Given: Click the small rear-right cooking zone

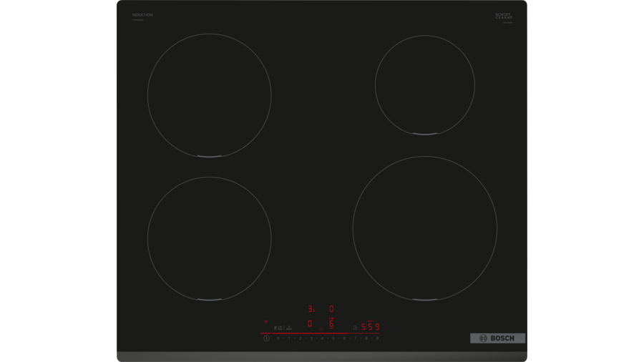Looking at the screenshot, I should click(x=424, y=84).
